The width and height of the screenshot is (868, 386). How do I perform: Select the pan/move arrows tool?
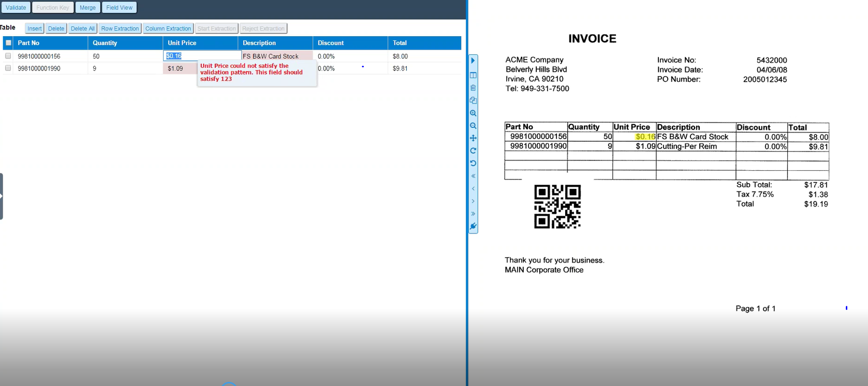pos(473,138)
